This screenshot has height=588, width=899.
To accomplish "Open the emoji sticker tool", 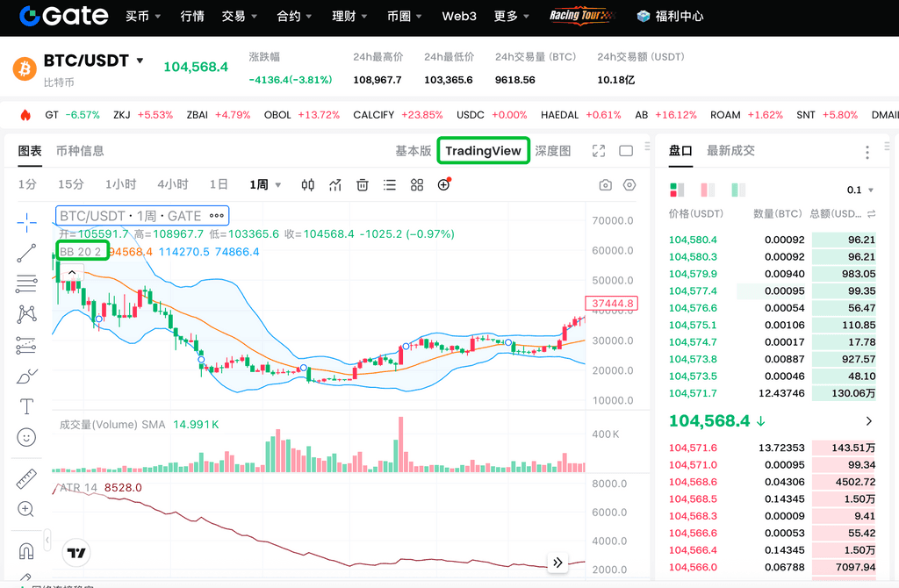I will (x=26, y=437).
